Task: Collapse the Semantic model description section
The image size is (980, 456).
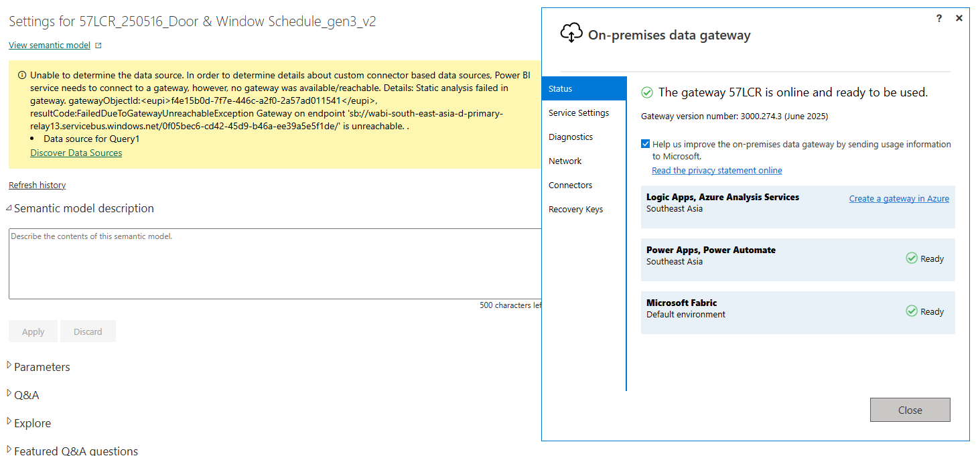Action: tap(9, 208)
